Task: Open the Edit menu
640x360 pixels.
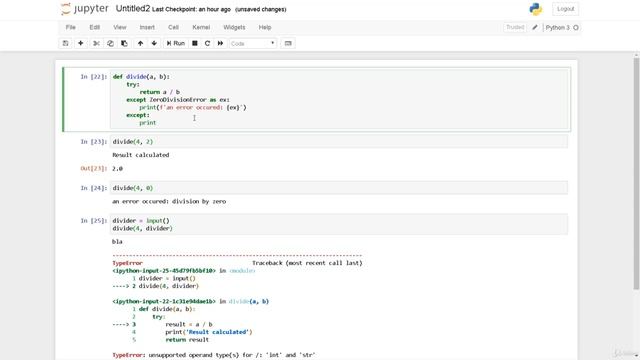Action: pos(95,27)
